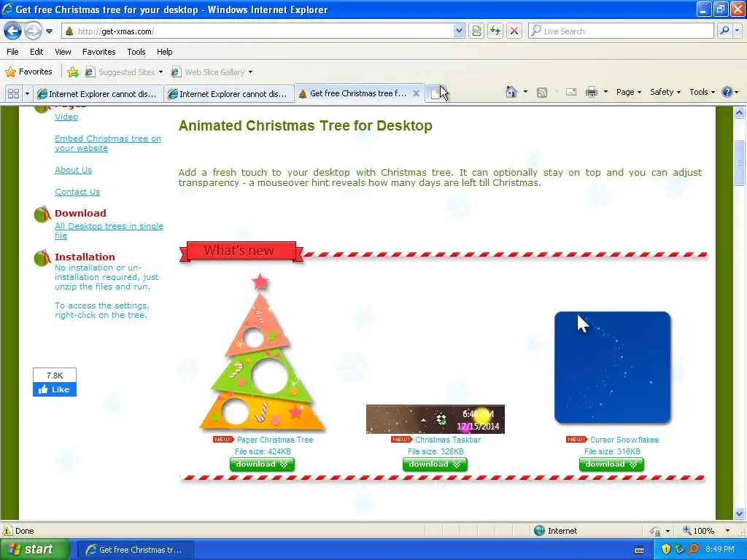Open Embed Christmas tree on your website link

point(108,144)
